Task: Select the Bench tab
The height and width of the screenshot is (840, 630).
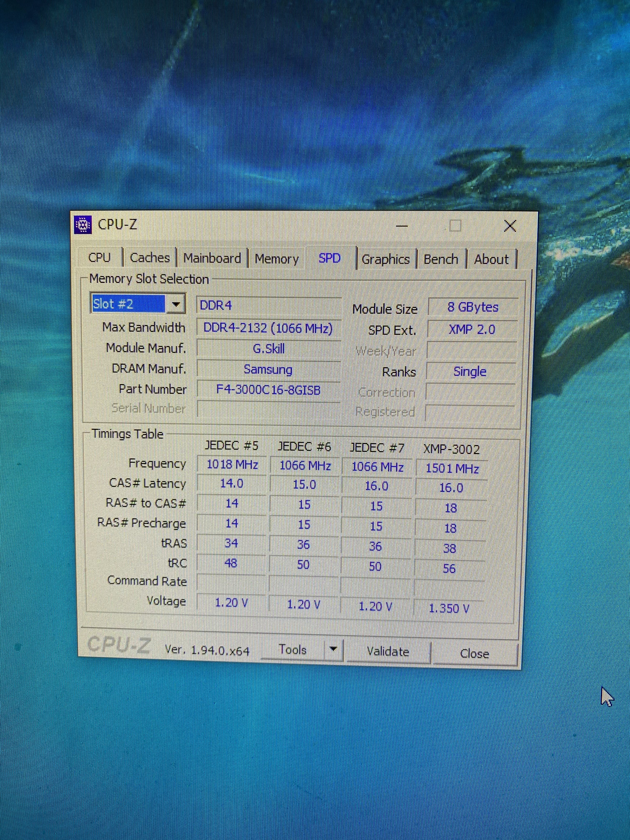Action: tap(441, 259)
